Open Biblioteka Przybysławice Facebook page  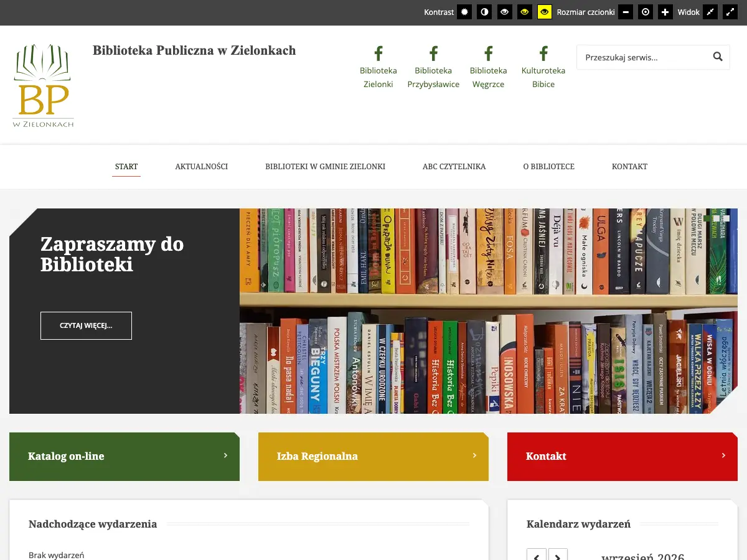coord(433,67)
